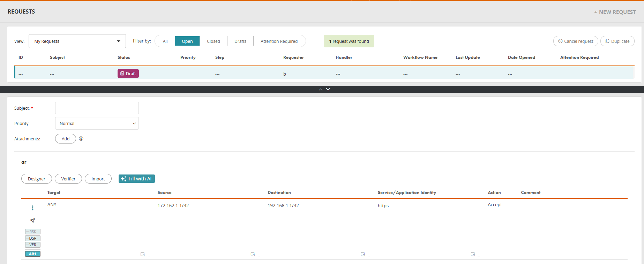Collapse the panel with the down chevron
The height and width of the screenshot is (264, 644).
click(x=328, y=90)
